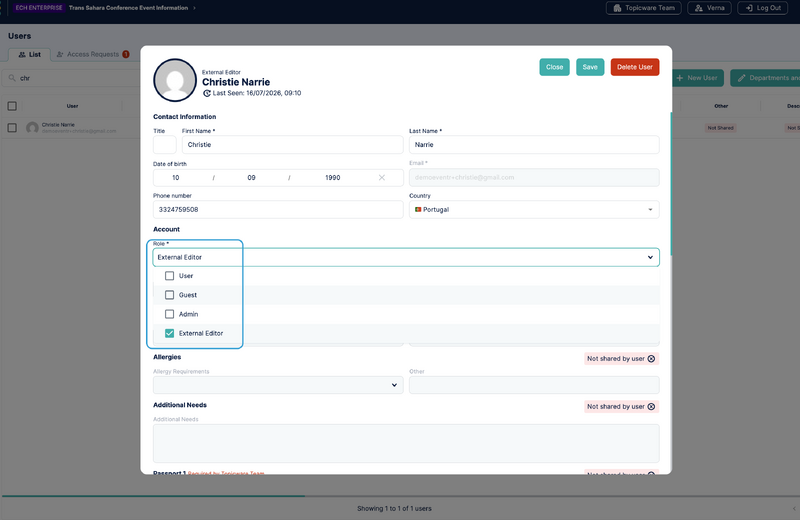Click the Last Seen clock icon
Viewport: 800px width, 520px height.
(207, 93)
